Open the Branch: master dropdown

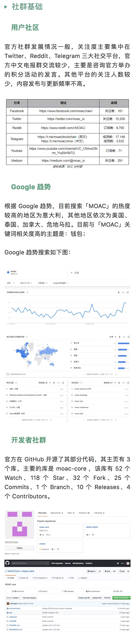13,598
